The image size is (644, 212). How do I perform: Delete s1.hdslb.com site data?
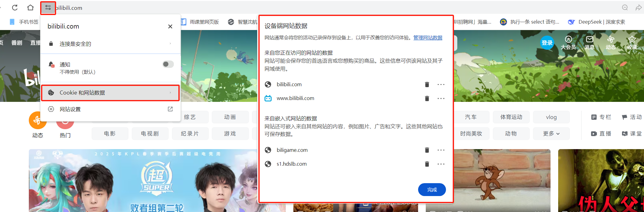point(427,164)
